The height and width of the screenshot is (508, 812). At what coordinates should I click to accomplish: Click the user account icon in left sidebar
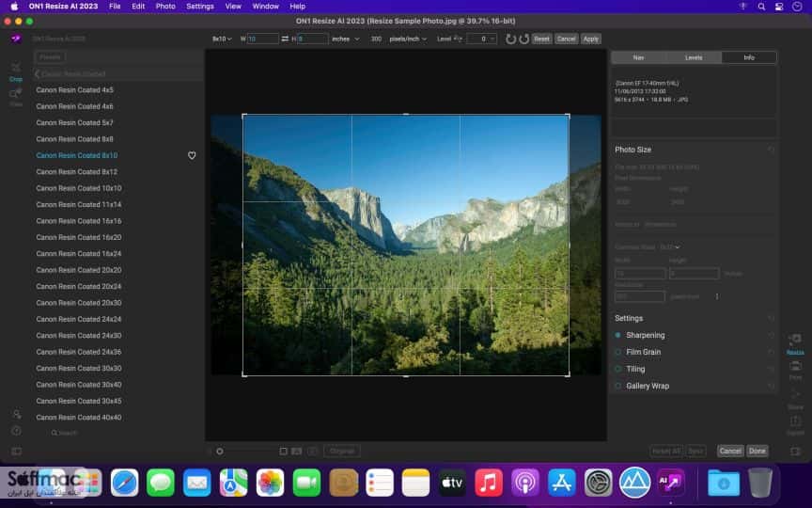(17, 414)
